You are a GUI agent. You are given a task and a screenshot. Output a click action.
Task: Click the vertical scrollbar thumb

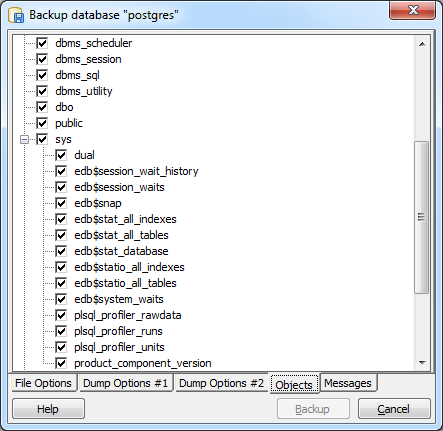coord(422,217)
